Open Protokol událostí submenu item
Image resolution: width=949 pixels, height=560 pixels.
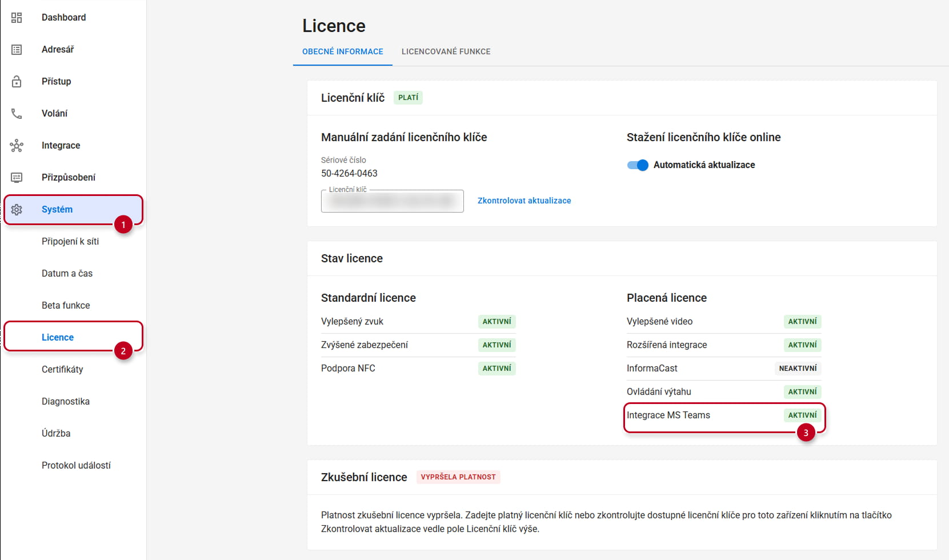tap(76, 466)
